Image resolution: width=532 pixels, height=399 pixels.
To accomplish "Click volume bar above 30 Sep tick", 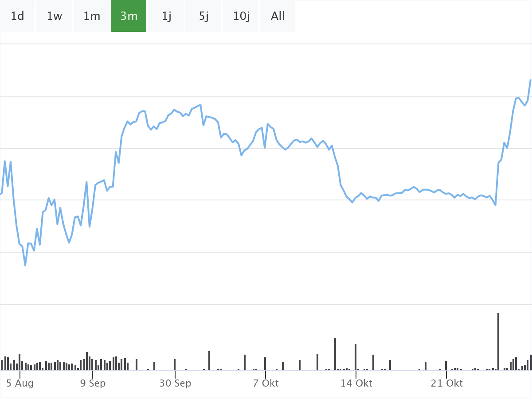I will pyautogui.click(x=175, y=364).
